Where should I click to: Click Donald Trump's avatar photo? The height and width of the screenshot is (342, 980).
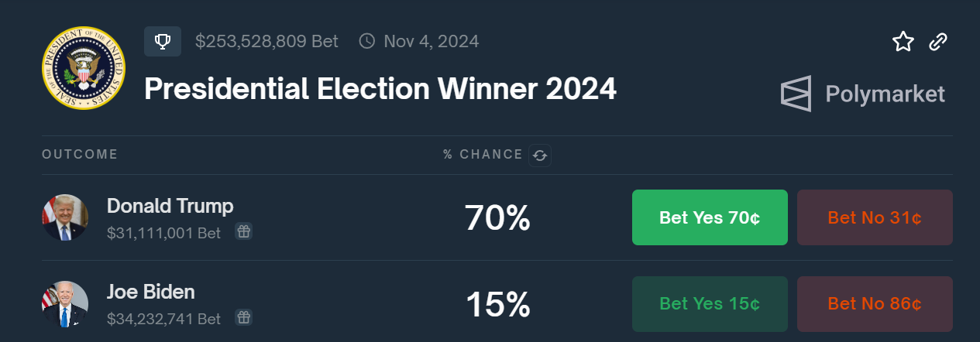[65, 217]
